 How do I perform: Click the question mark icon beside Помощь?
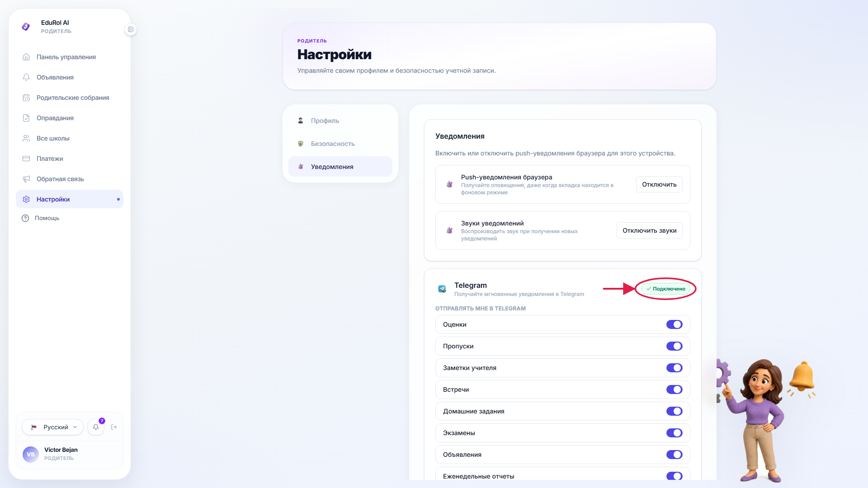tap(25, 218)
